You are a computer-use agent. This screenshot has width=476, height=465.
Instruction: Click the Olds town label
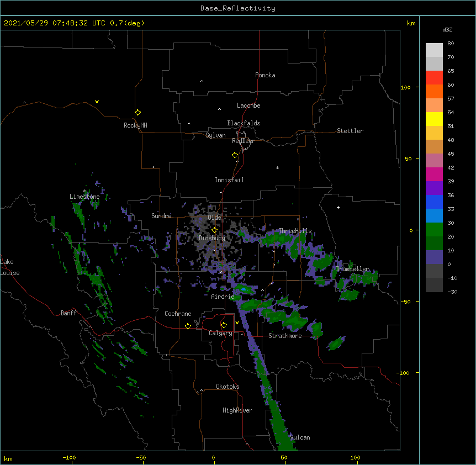click(214, 218)
